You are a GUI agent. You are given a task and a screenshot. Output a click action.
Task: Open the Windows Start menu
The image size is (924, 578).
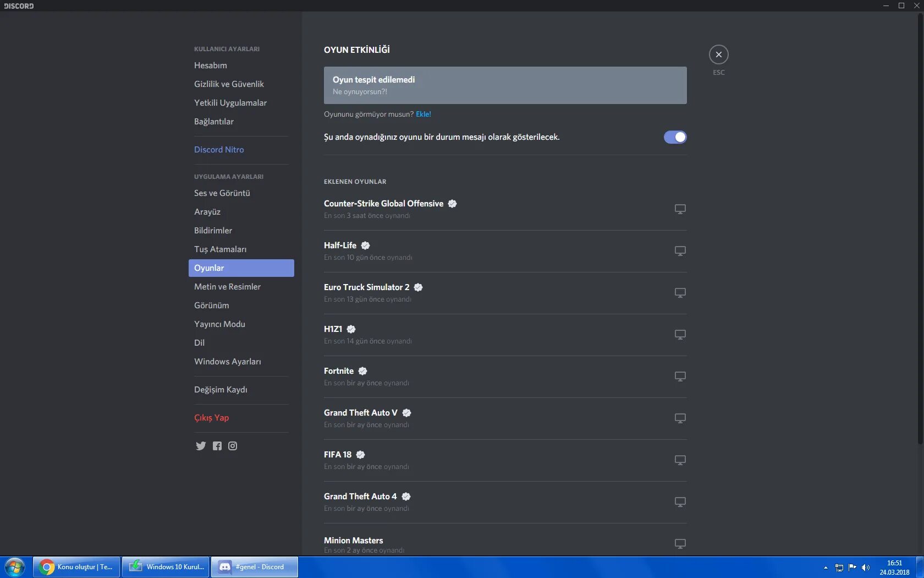tap(15, 567)
